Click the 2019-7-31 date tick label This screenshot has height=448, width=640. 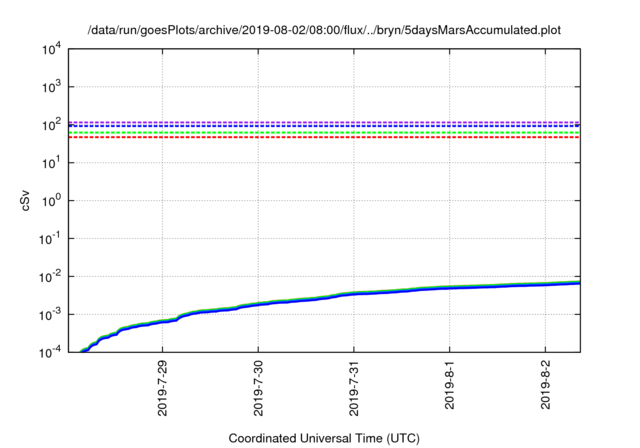[x=353, y=388]
